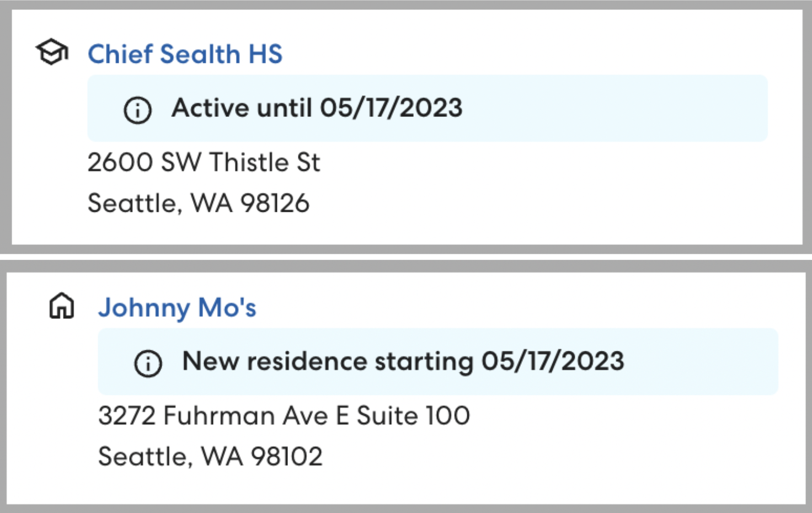Image resolution: width=812 pixels, height=513 pixels.
Task: Click empty blue space right of New residence date
Action: [701, 362]
